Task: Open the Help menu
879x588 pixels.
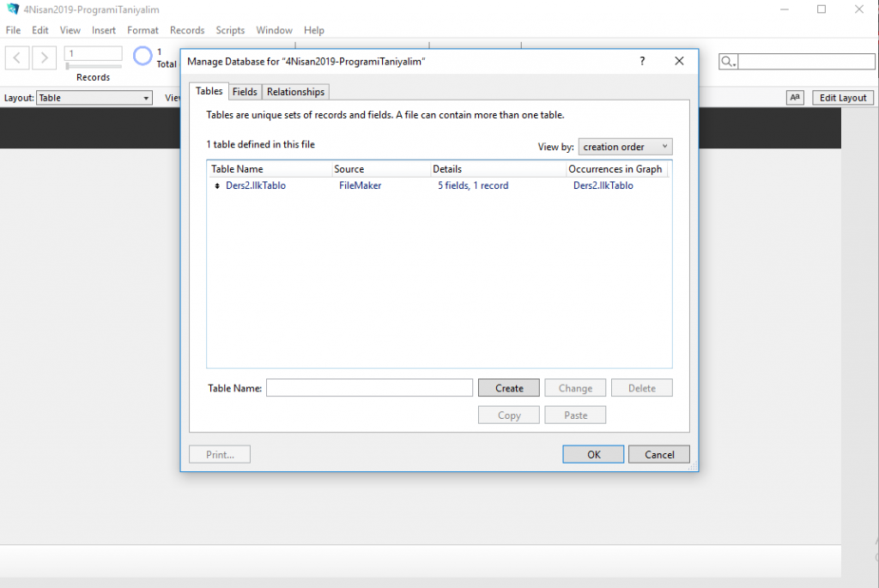Action: 314,30
